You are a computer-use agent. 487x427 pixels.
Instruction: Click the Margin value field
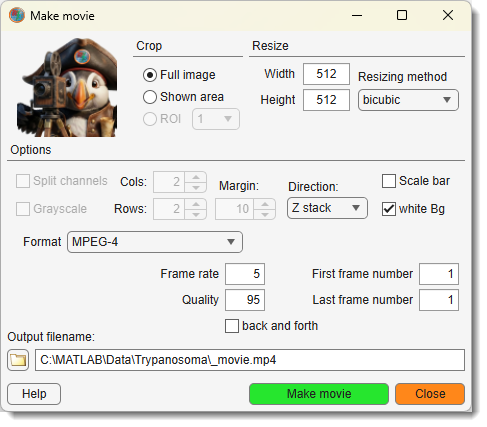point(235,209)
